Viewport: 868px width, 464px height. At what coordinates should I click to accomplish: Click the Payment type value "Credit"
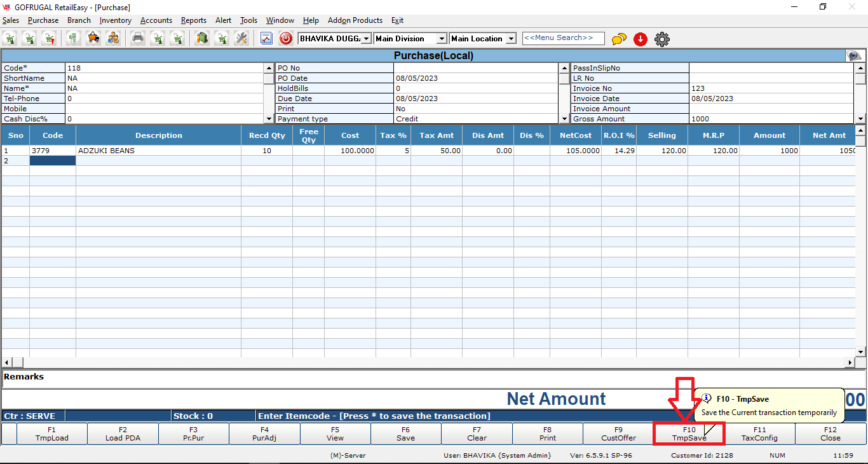click(x=477, y=119)
